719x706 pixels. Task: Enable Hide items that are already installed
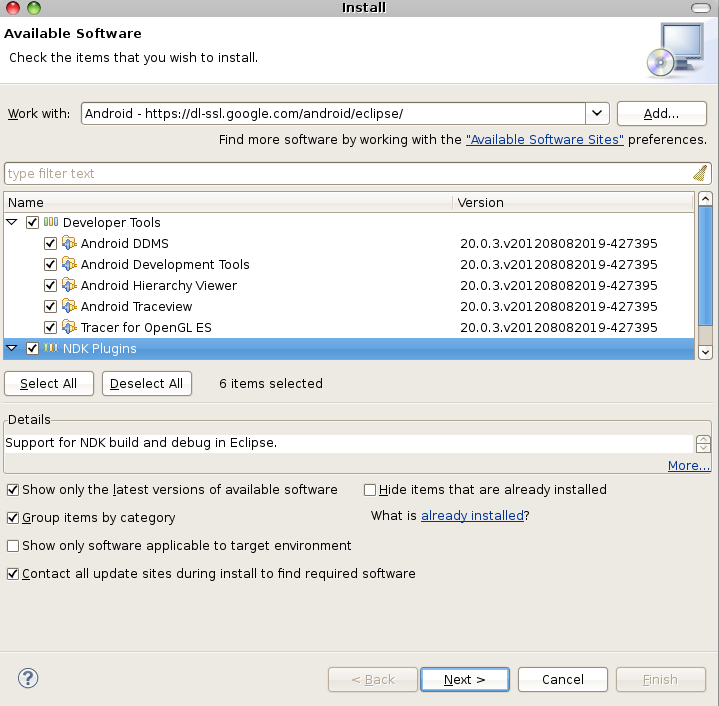[370, 490]
